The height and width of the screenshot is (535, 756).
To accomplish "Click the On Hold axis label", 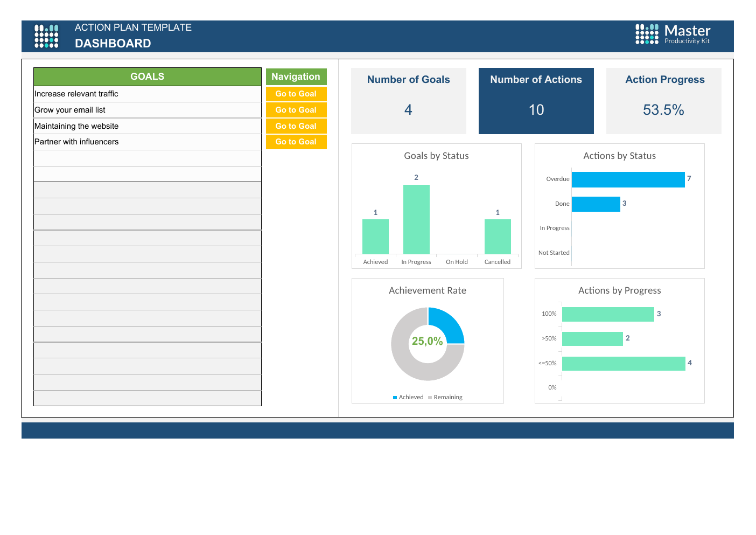I will coord(457,262).
